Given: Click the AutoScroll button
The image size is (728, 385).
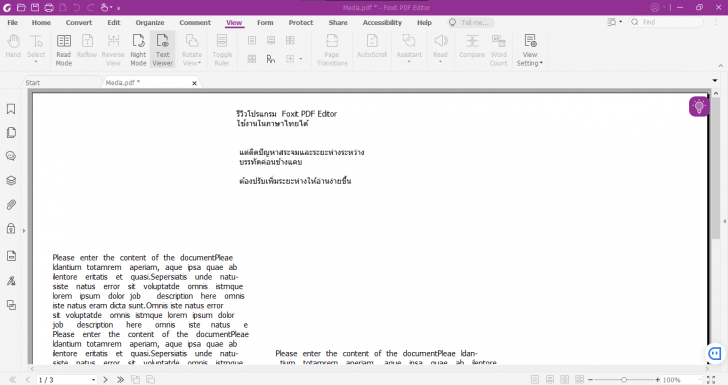Looking at the screenshot, I should pyautogui.click(x=372, y=46).
